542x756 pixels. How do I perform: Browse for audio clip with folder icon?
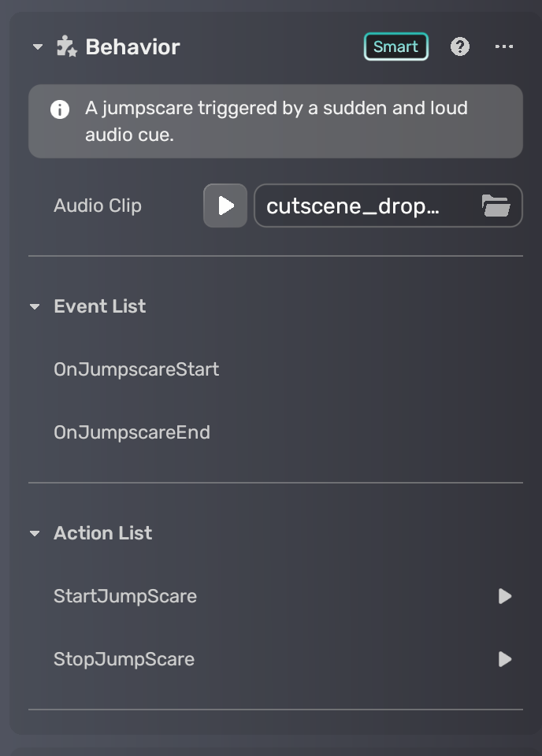496,206
